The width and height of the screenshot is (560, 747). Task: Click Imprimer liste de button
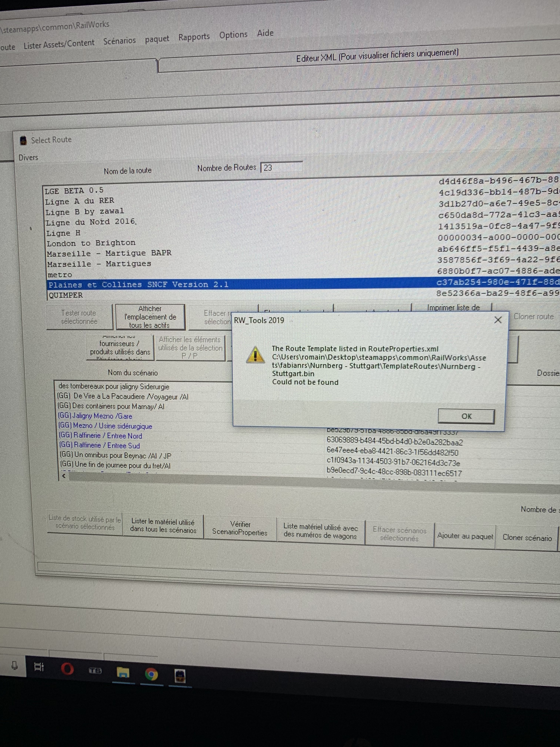tap(453, 307)
